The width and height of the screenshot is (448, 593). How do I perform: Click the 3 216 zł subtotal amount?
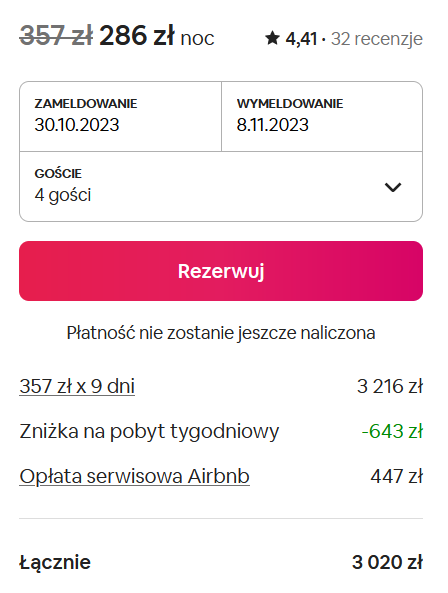click(390, 386)
